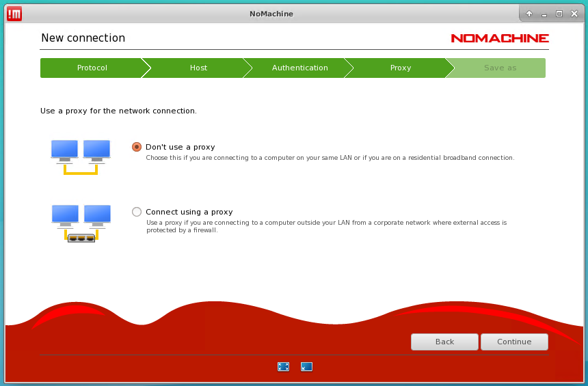
Task: Click the keep-on-top arrow title bar button
Action: (529, 14)
